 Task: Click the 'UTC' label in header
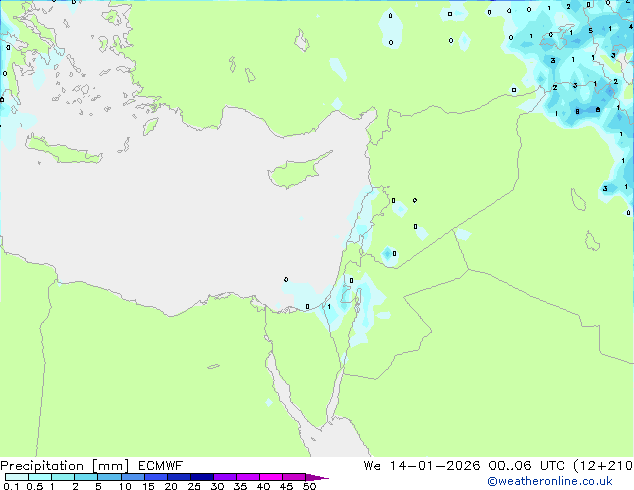coord(553,466)
